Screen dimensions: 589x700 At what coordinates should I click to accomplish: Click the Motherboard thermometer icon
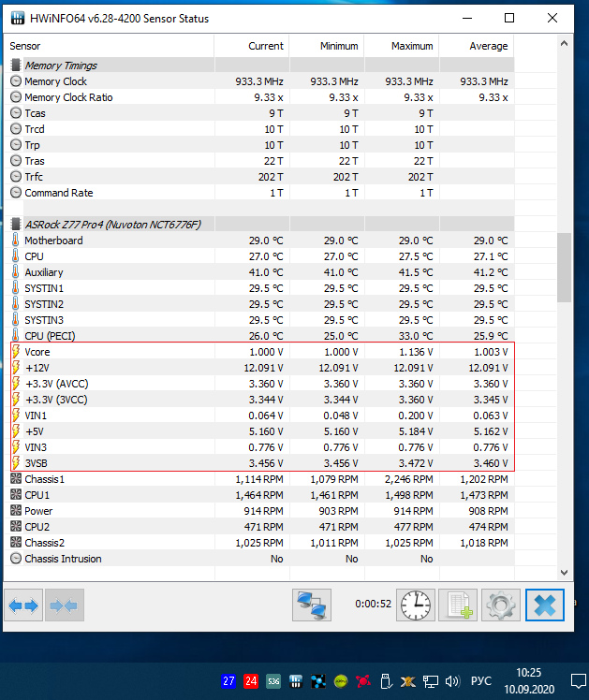pos(16,241)
